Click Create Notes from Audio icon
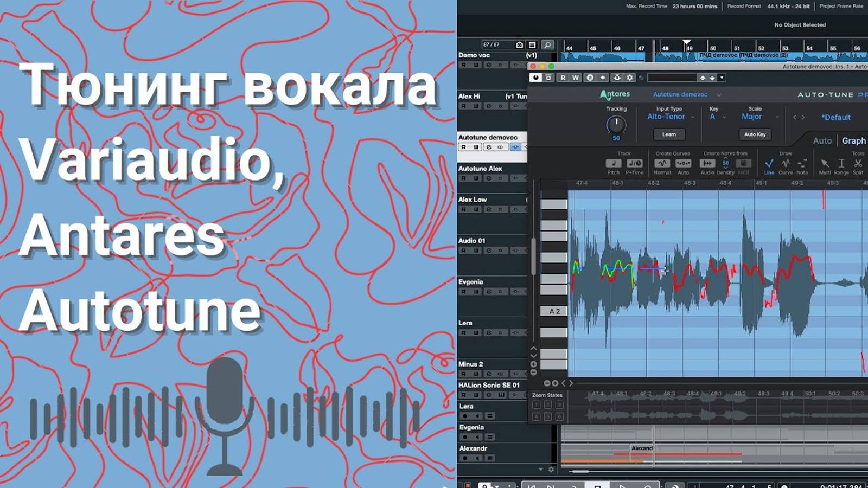The width and height of the screenshot is (868, 488). 708,163
